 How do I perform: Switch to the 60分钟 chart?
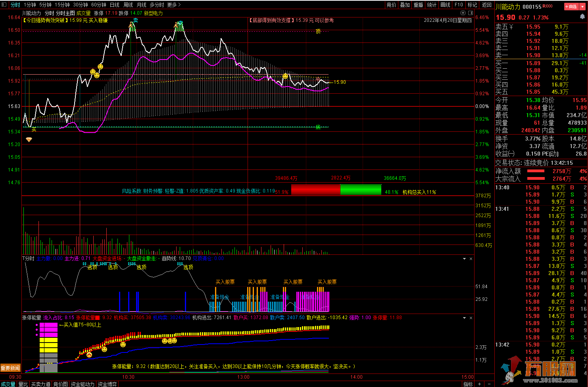[x=98, y=5]
